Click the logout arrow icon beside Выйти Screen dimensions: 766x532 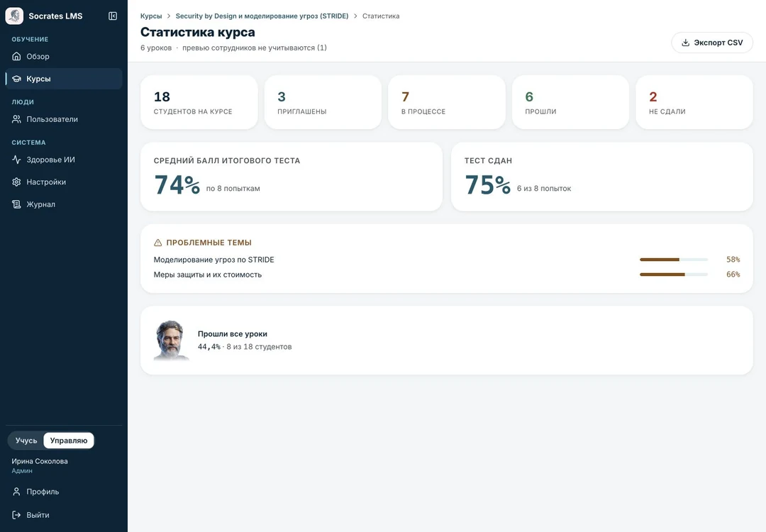coord(16,515)
